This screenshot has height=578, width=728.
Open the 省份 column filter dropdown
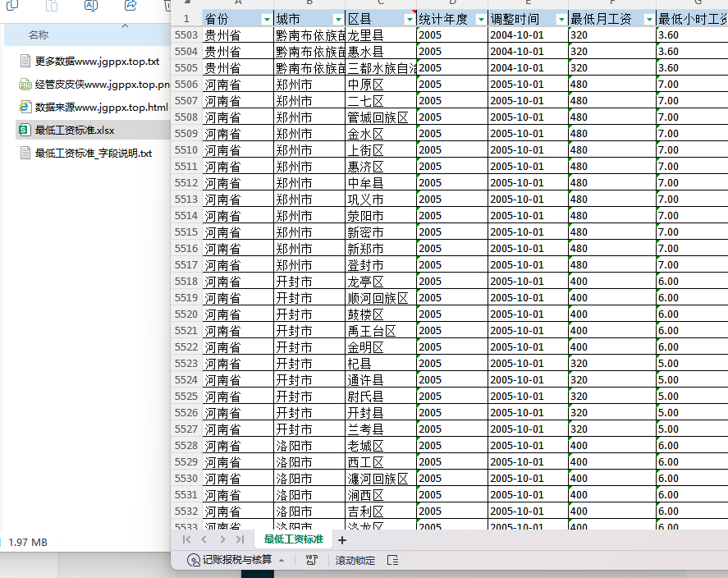(267, 20)
